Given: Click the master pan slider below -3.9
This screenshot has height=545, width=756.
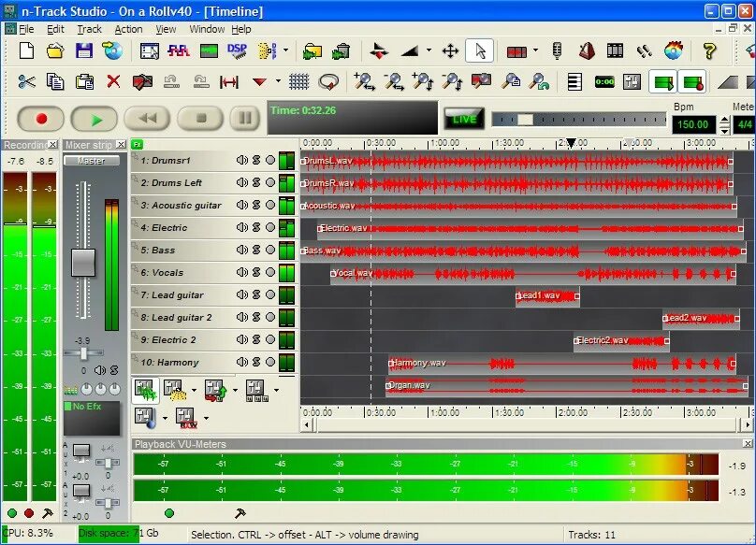Looking at the screenshot, I should coord(83,353).
